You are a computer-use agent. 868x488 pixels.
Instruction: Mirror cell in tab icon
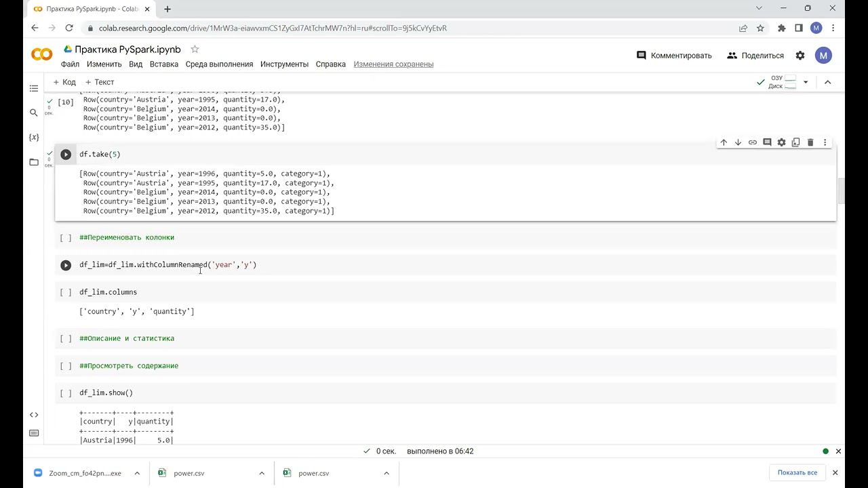(796, 142)
